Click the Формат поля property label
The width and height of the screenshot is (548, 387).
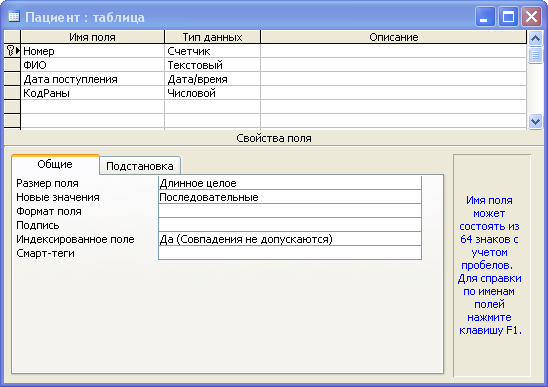[49, 211]
